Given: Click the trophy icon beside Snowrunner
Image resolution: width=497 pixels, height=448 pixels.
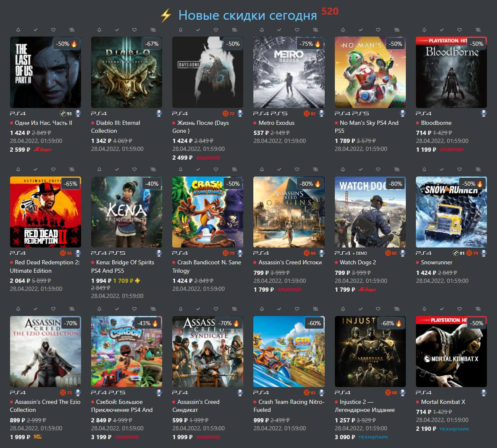Looking at the screenshot, I should point(484,253).
